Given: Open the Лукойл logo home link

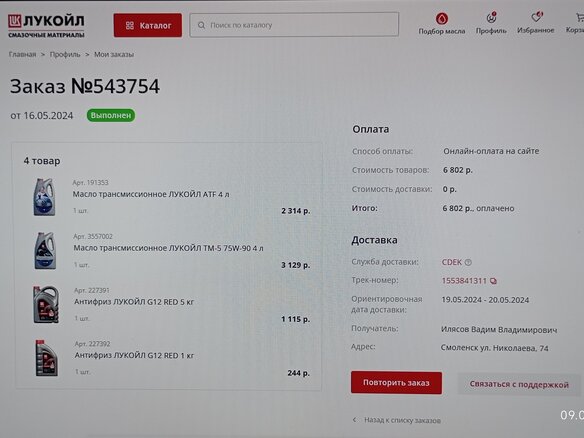Looking at the screenshot, I should pyautogui.click(x=46, y=25).
